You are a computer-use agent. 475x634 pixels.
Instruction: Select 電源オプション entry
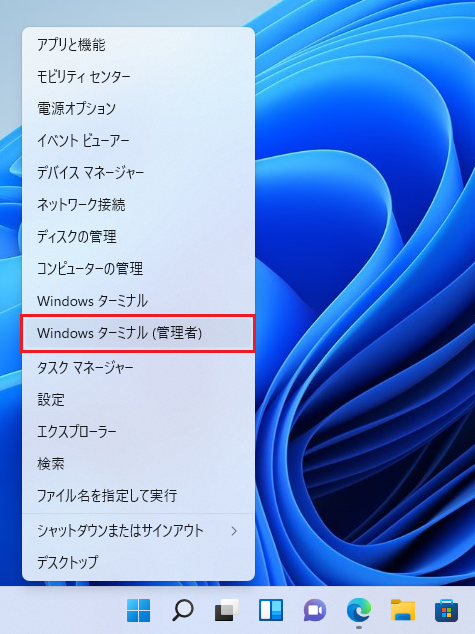(138, 108)
